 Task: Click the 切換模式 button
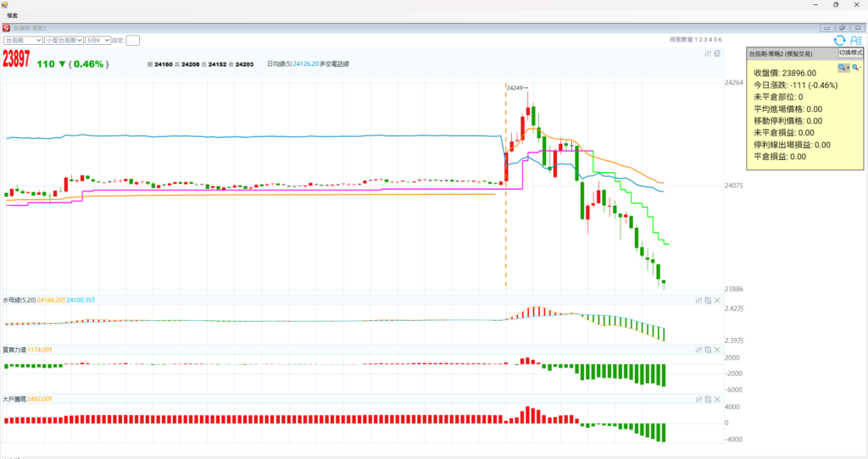(x=850, y=53)
